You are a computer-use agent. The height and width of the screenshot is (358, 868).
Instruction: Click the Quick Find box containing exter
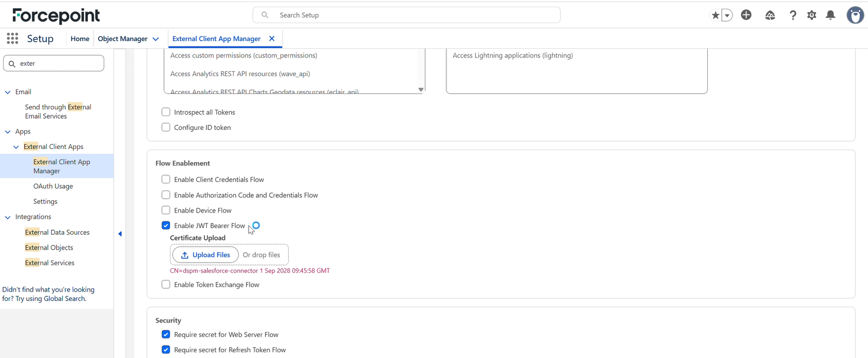[53, 63]
